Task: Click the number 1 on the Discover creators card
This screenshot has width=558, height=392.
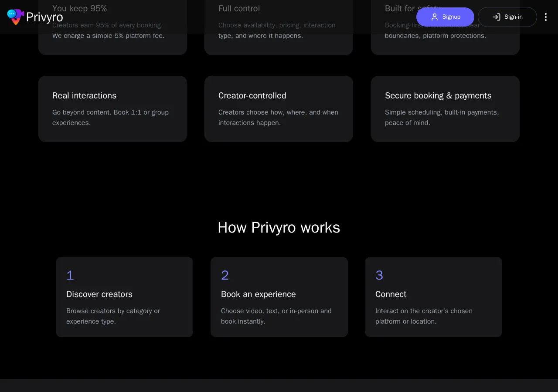Action: coord(70,275)
